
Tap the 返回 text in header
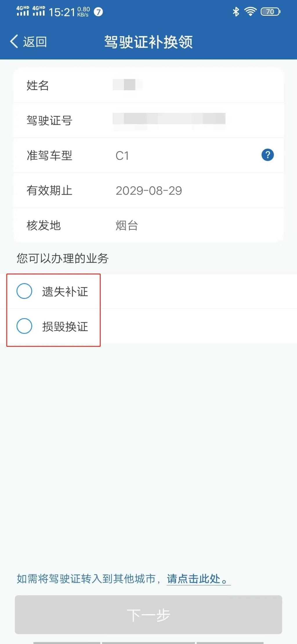35,42
